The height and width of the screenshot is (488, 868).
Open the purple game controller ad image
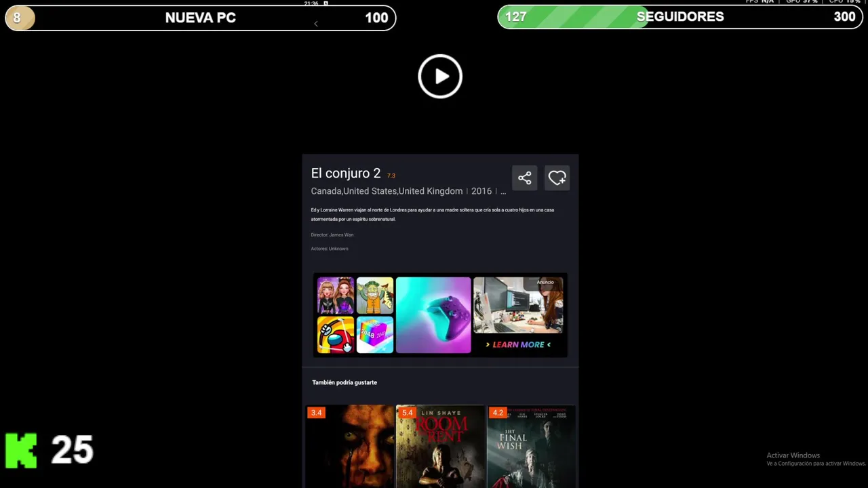(x=433, y=315)
